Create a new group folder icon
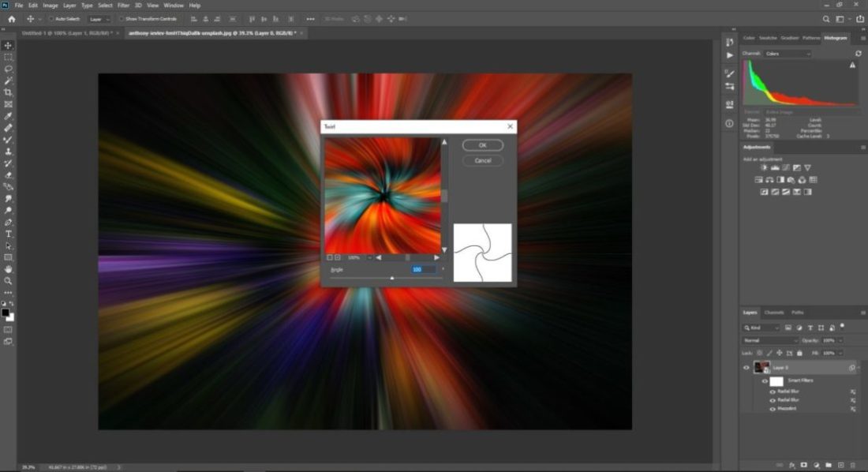The image size is (868, 472). 828,466
